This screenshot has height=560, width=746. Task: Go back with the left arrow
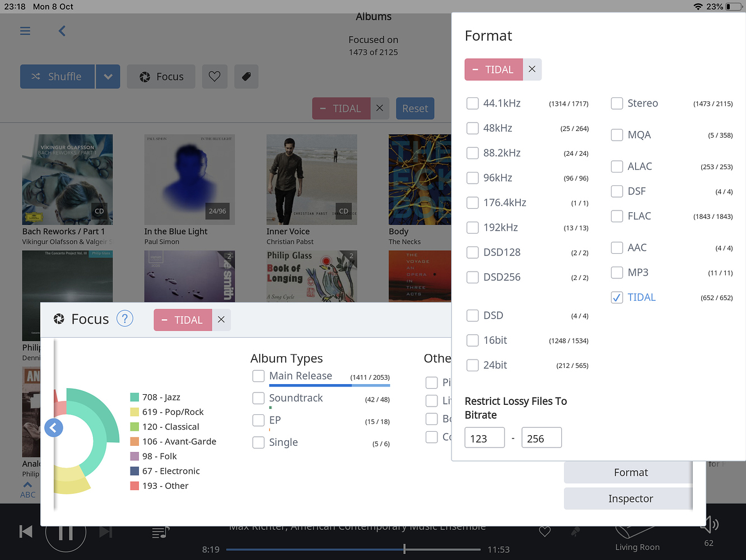[62, 31]
